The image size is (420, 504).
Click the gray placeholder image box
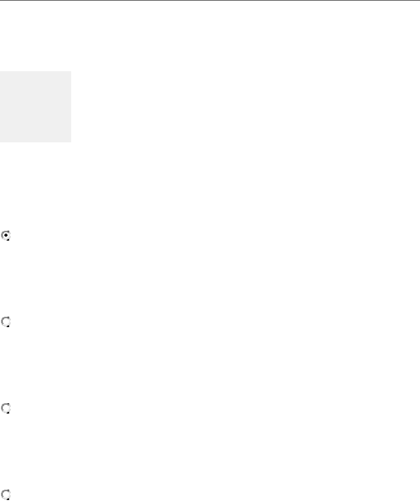(x=36, y=107)
